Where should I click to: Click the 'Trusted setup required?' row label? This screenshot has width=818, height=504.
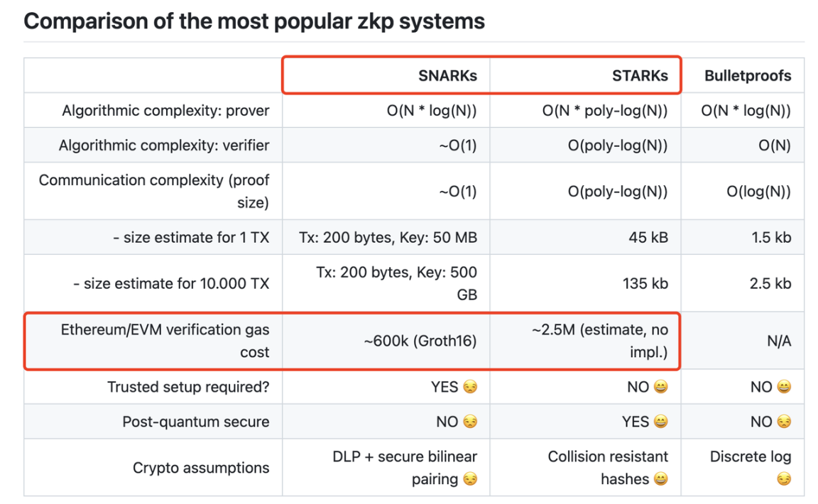(188, 387)
